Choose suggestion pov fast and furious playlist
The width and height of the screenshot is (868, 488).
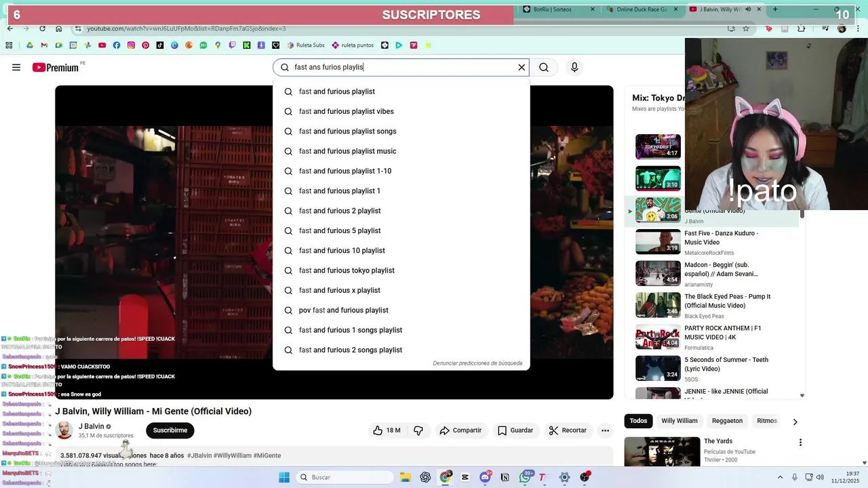click(401, 310)
